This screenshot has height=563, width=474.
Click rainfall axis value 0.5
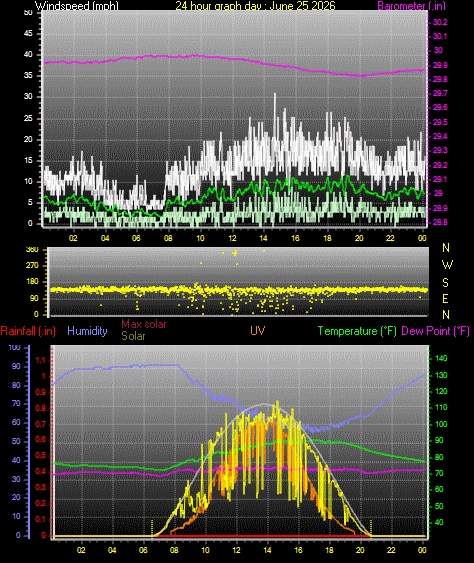pos(41,456)
